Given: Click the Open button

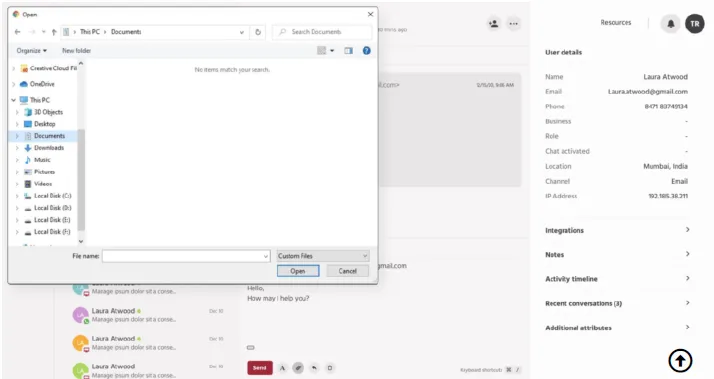Looking at the screenshot, I should [x=298, y=271].
